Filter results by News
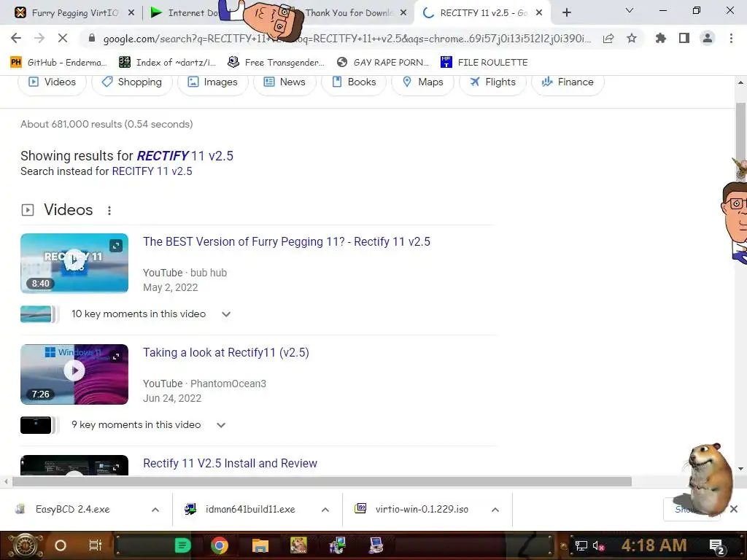747x560 pixels. tap(285, 82)
